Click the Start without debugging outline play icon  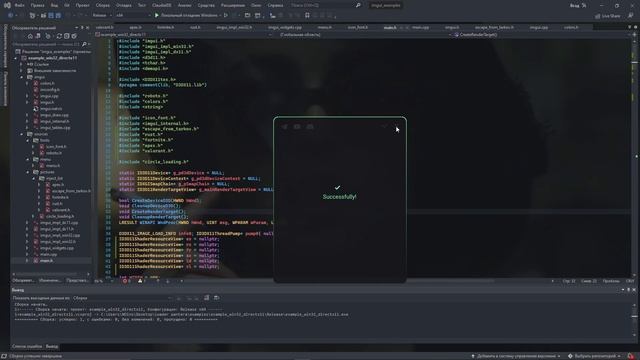(x=226, y=16)
